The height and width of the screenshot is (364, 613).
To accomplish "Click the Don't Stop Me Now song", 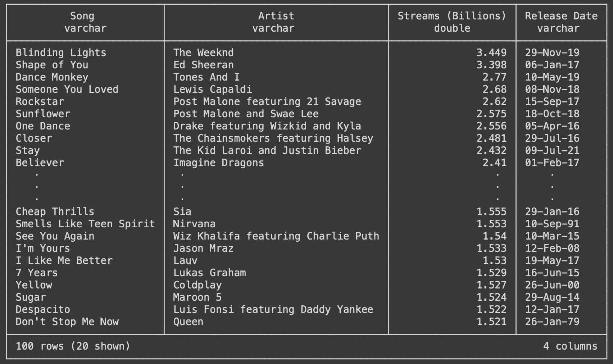I will (x=67, y=322).
